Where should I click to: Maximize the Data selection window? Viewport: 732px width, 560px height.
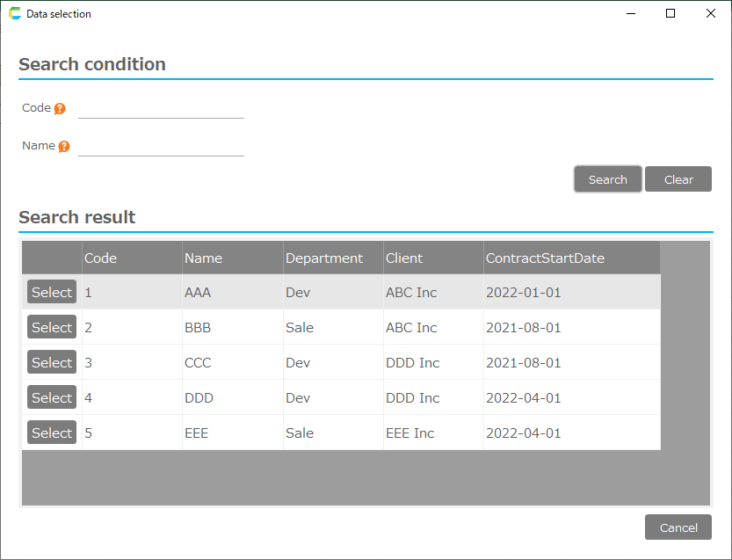pyautogui.click(x=670, y=13)
